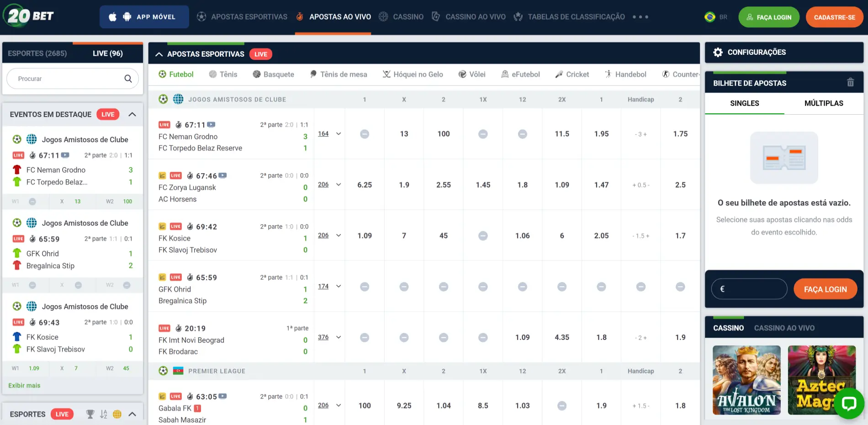The image size is (868, 425).
Task: Switch to the Cassino ao Vivo panel tab
Action: click(784, 328)
